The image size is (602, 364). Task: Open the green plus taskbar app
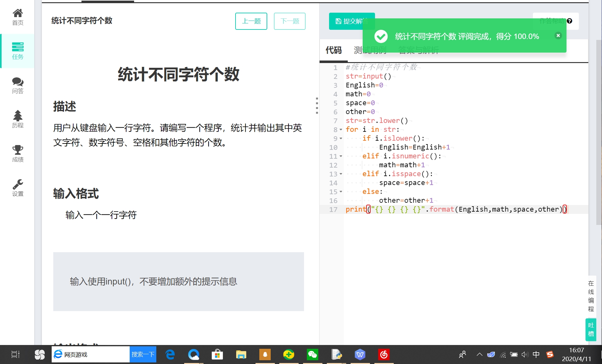[289, 354]
